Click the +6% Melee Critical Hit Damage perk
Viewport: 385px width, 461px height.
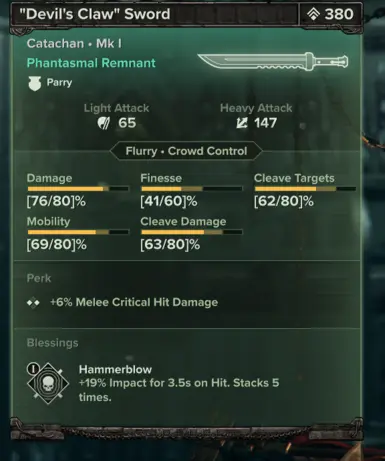coord(134,302)
